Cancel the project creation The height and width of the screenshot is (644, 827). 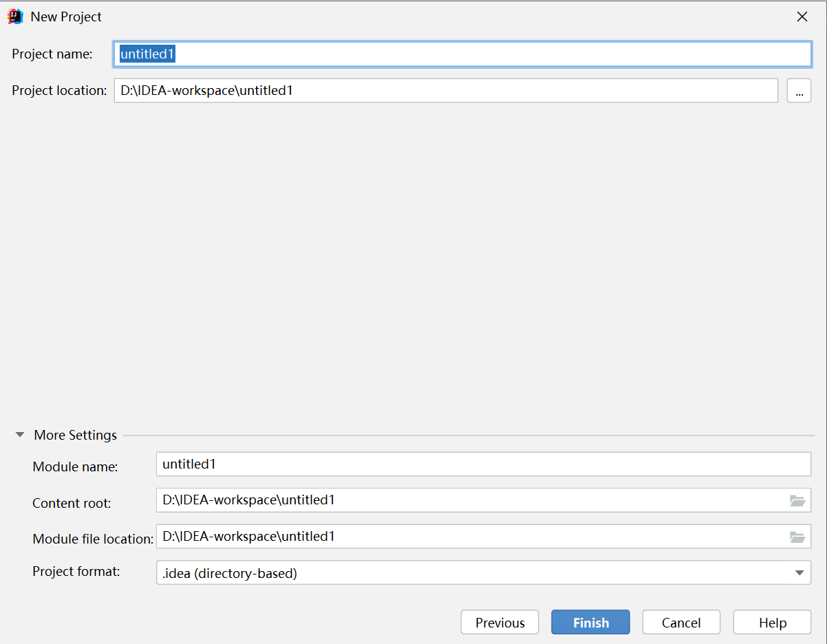(x=680, y=622)
